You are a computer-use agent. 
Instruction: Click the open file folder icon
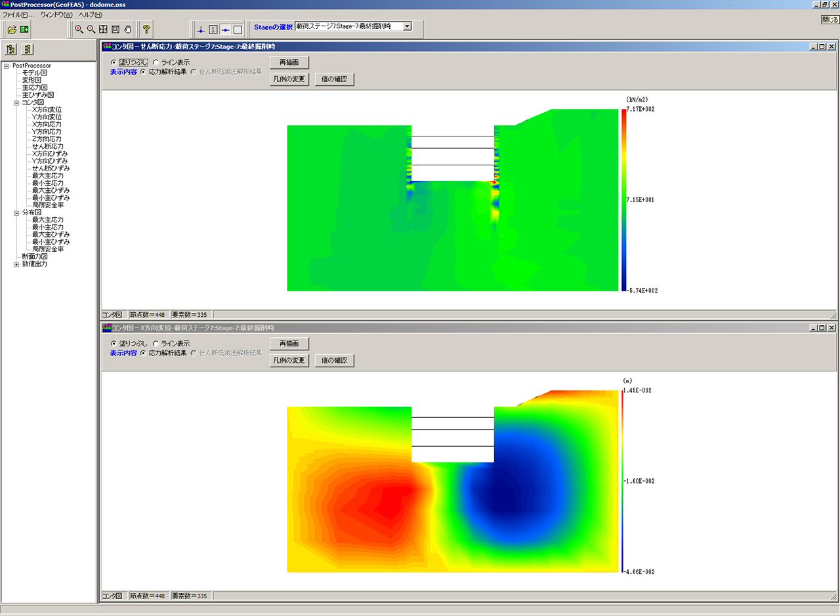tap(12, 30)
